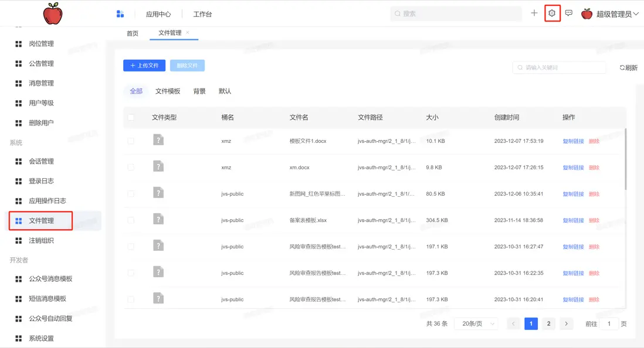The image size is (644, 348).
Task: Check the checkbox for 模板文件1.docx row
Action: [130, 140]
